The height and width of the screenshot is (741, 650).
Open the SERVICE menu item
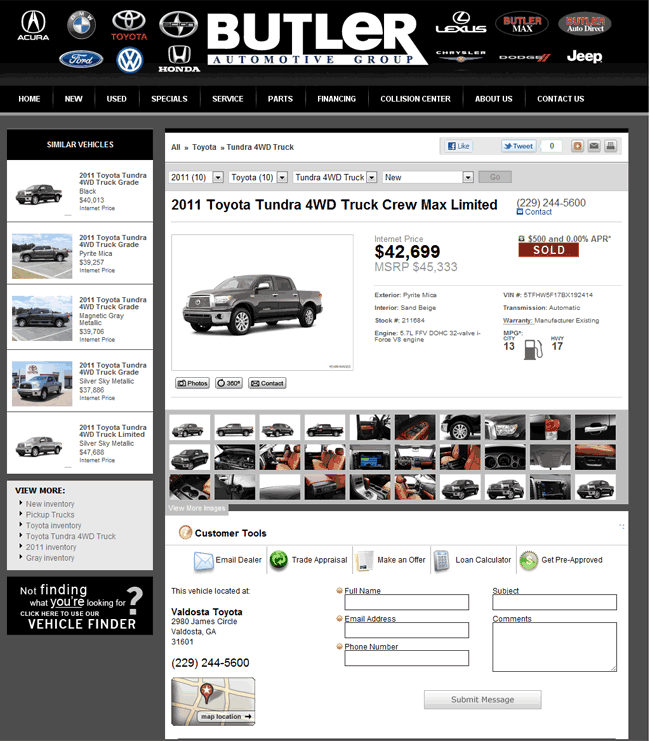coord(227,99)
